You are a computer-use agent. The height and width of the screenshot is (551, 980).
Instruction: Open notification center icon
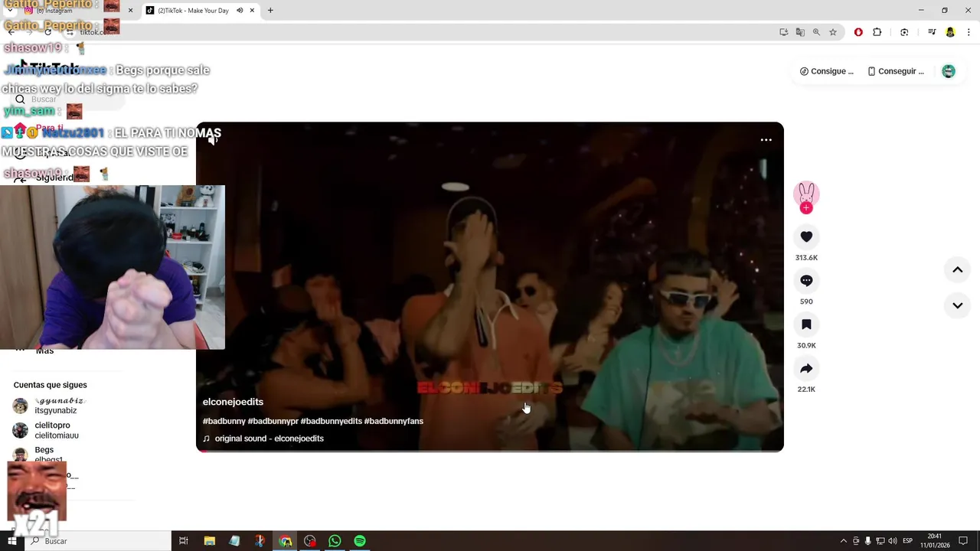pyautogui.click(x=963, y=541)
